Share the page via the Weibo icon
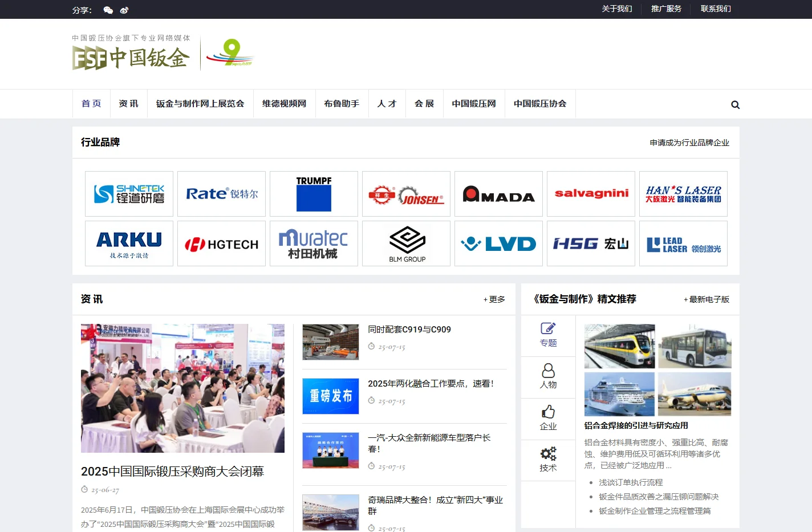This screenshot has width=812, height=532. tap(124, 10)
